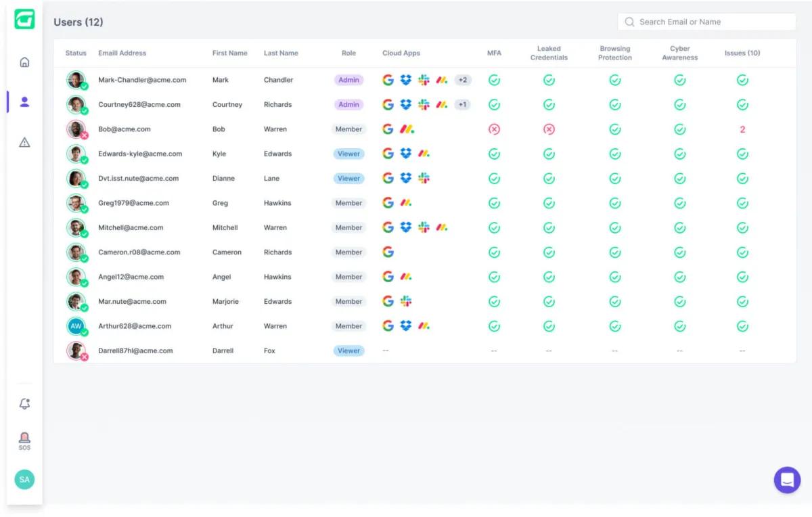This screenshot has width=812, height=517.
Task: Click Darrell's Viewer role badge
Action: (348, 351)
